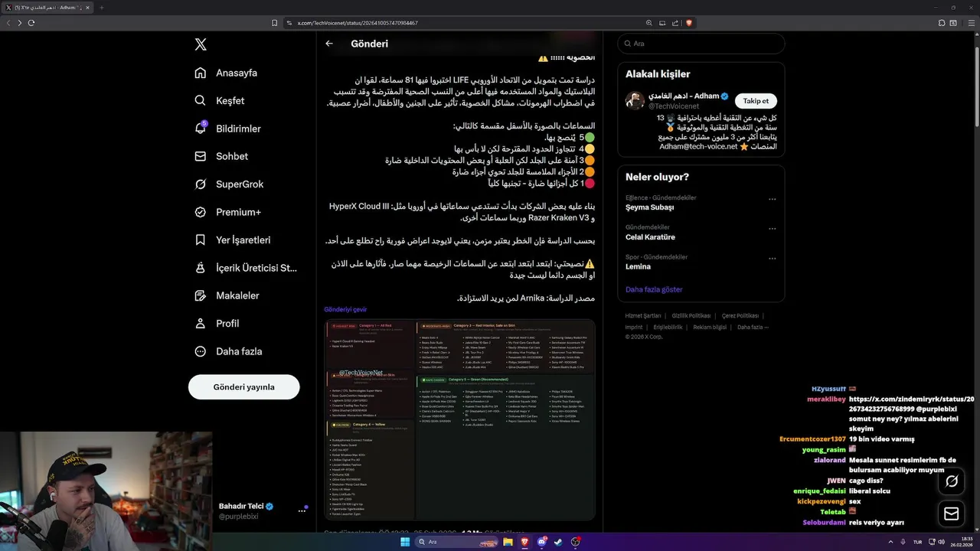980x551 pixels.
Task: Click the İçerik Üreticisi studio icon
Action: [201, 268]
